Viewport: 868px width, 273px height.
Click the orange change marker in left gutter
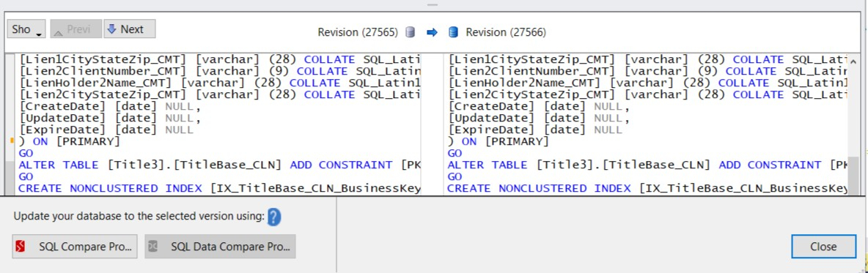point(12,141)
